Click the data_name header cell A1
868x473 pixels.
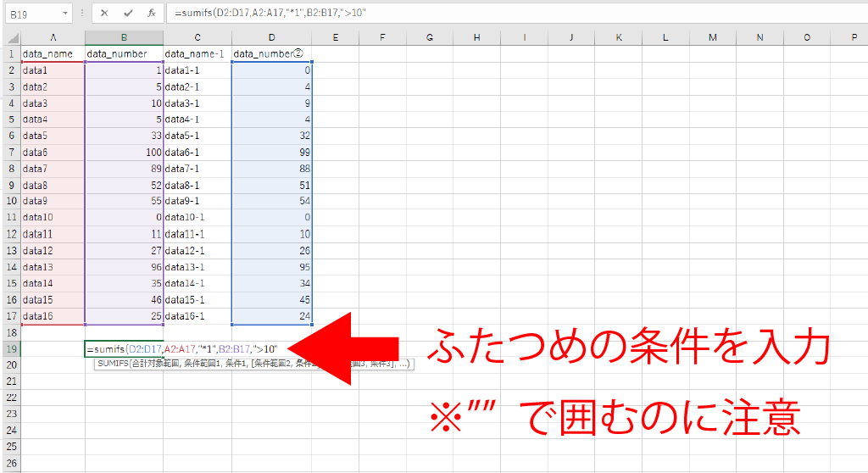point(53,54)
